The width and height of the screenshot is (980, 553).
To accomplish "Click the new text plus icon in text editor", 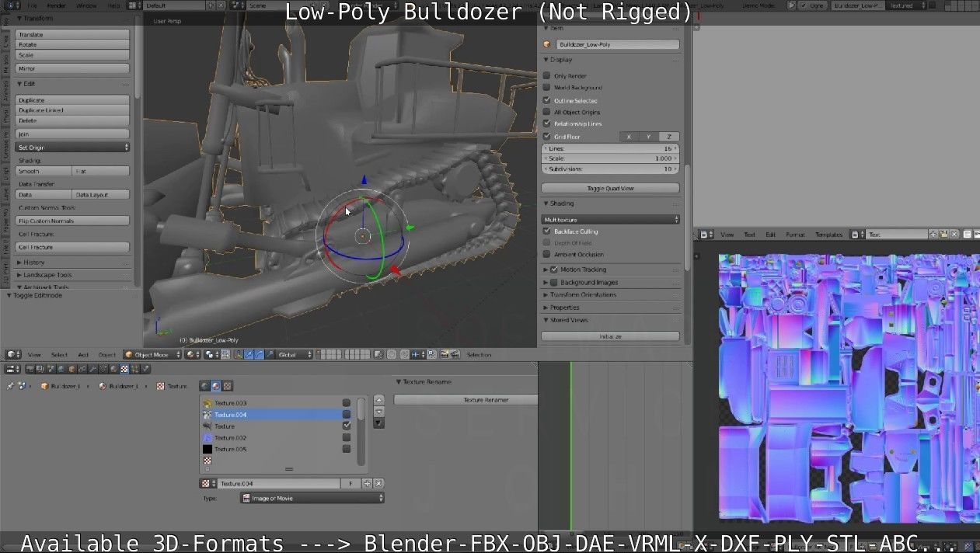I will point(933,234).
